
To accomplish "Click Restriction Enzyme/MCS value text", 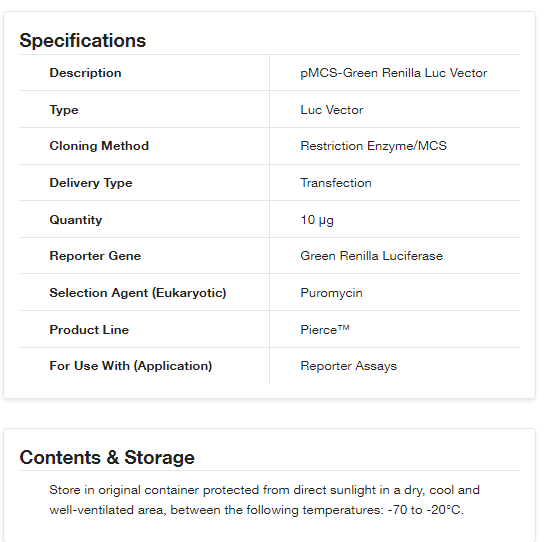I will point(373,146).
